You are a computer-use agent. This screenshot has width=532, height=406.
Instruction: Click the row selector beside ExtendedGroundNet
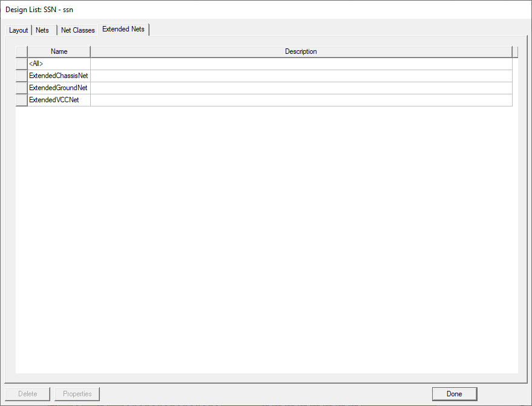(21, 87)
